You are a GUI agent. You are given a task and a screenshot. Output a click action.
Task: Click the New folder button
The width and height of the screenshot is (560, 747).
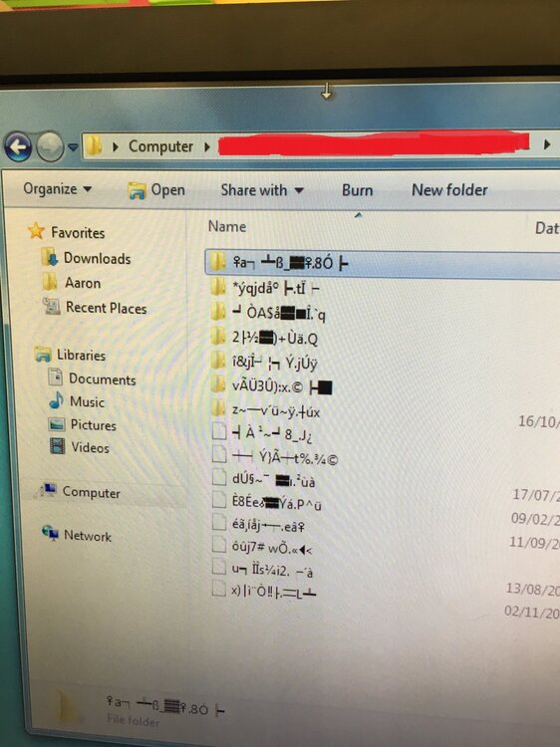[449, 190]
